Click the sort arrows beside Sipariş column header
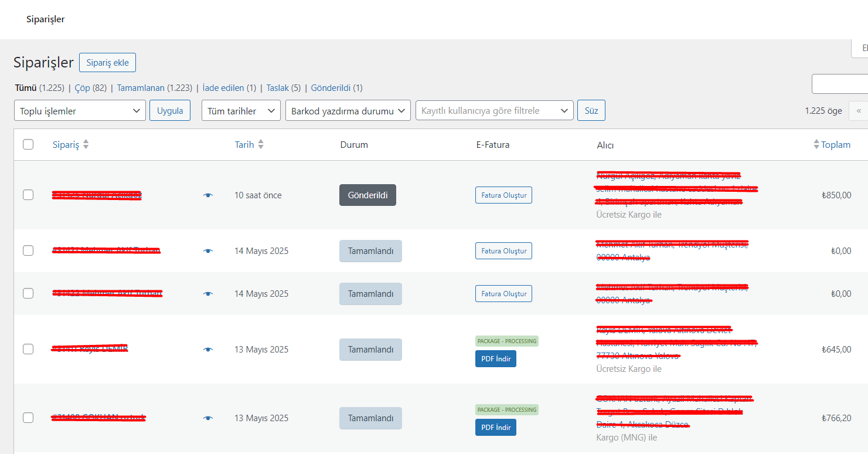This screenshot has width=868, height=454. pos(86,144)
